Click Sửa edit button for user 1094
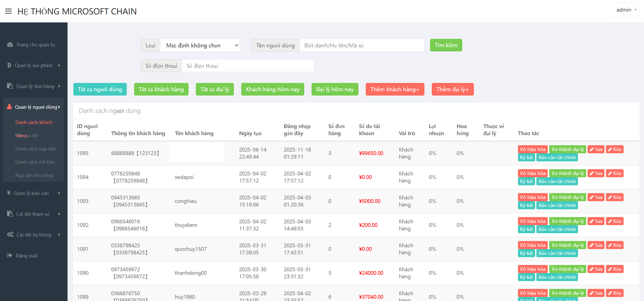This screenshot has height=301, width=644. pyautogui.click(x=596, y=173)
